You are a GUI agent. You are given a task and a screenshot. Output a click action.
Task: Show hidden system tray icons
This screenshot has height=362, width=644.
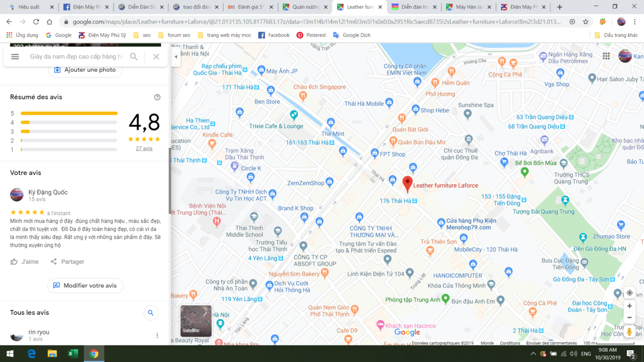[533, 353]
